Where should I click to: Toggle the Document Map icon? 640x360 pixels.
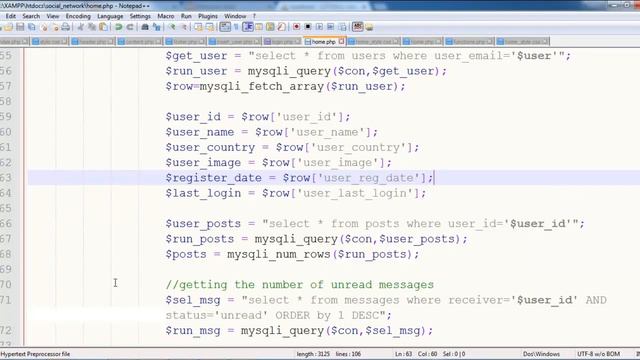pyautogui.click(x=270, y=27)
